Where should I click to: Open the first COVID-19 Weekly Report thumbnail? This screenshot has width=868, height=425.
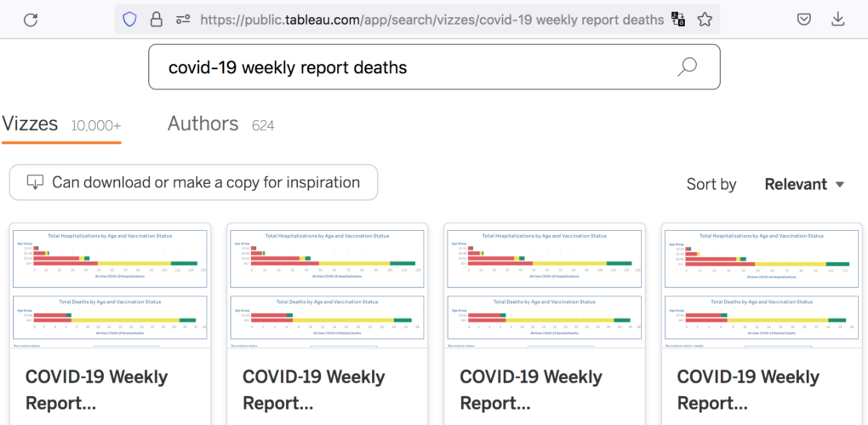point(110,286)
